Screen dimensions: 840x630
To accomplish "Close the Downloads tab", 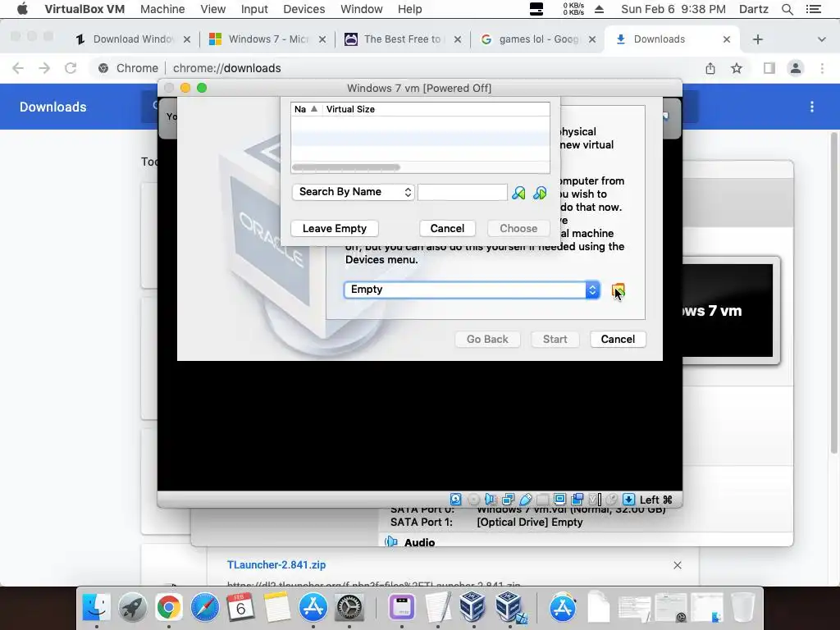I will pos(727,39).
